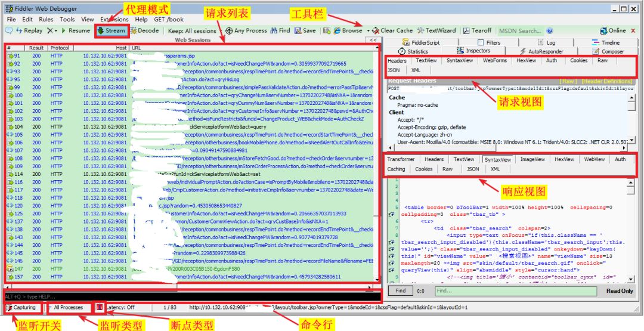Sort sessions by Result column header

tap(36, 48)
